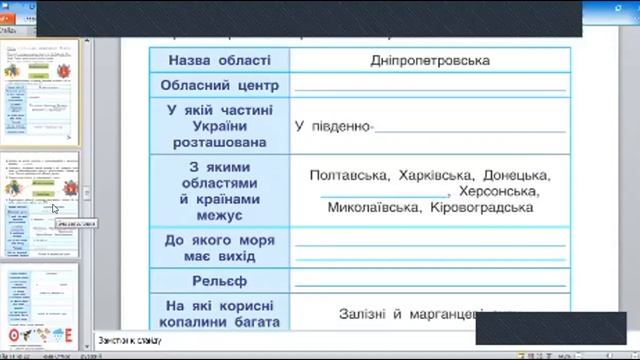The height and width of the screenshot is (360, 640).
Task: Click the 'Рельєф' cell
Action: (x=220, y=281)
